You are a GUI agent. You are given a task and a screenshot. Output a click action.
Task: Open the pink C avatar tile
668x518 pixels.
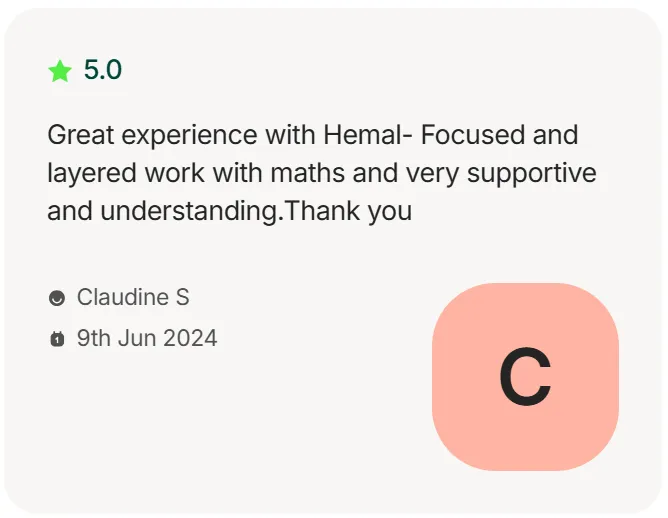(525, 377)
